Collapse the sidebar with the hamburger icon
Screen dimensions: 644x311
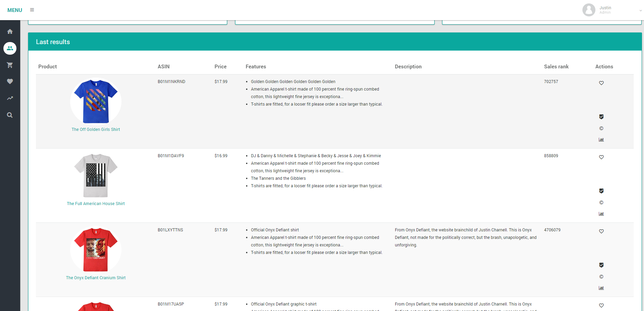point(32,10)
